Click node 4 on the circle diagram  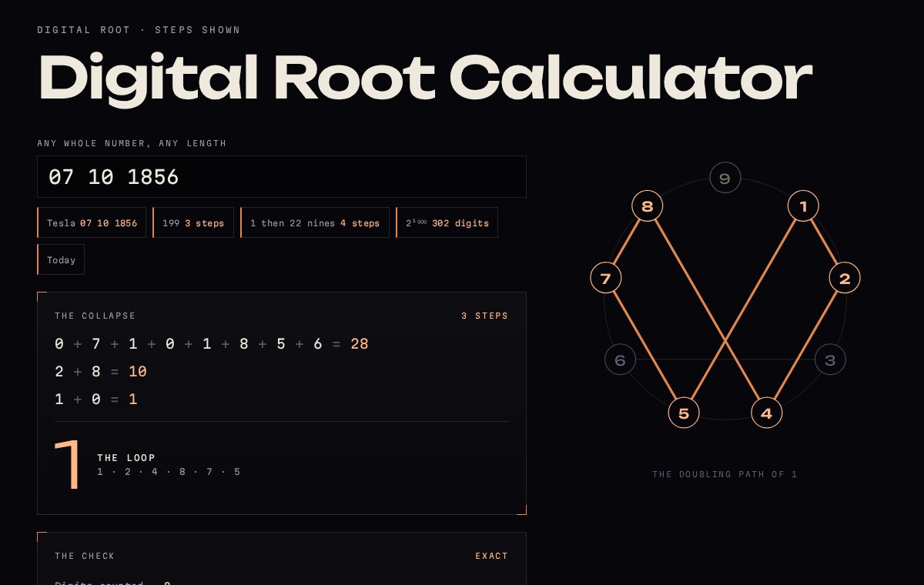tap(767, 413)
